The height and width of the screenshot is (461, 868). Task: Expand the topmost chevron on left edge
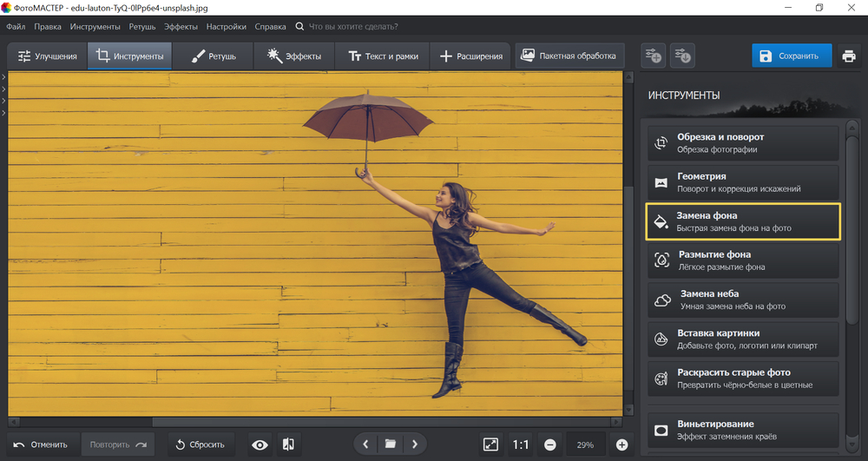pyautogui.click(x=3, y=77)
